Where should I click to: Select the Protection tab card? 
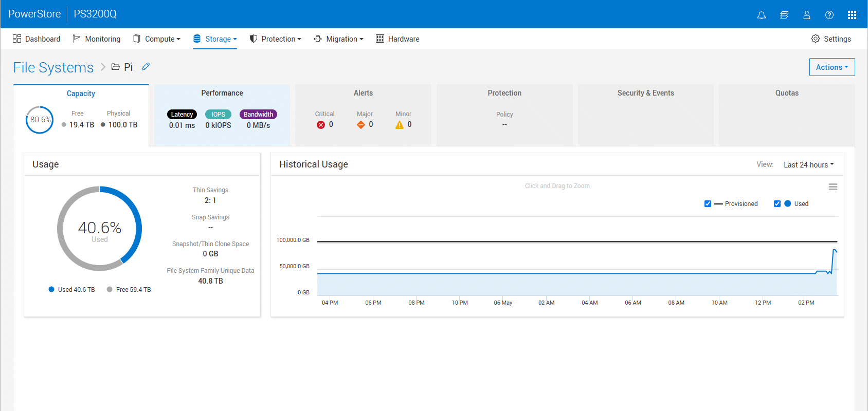[504, 116]
